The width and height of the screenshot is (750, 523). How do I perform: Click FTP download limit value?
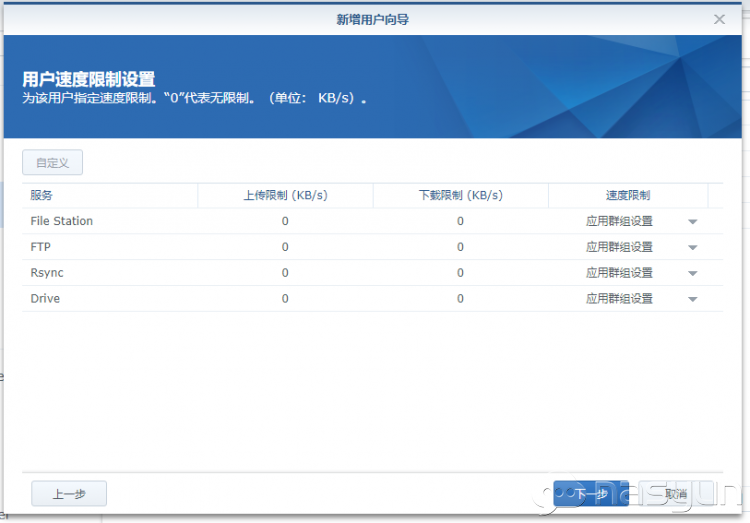pos(460,247)
